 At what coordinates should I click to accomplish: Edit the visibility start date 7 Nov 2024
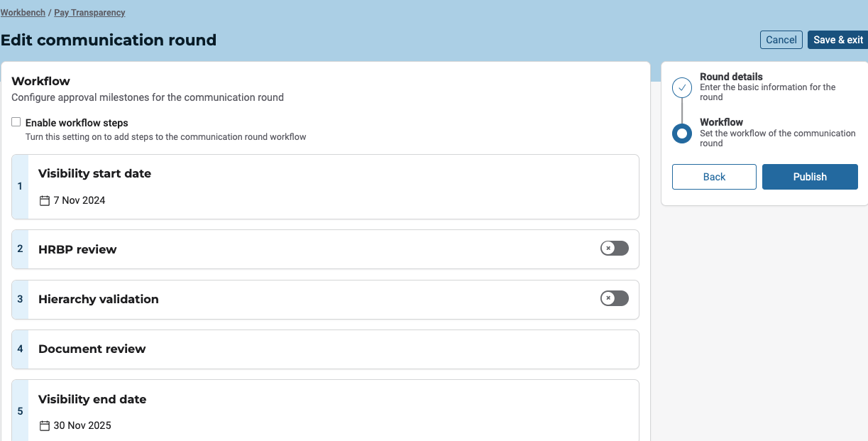click(79, 201)
